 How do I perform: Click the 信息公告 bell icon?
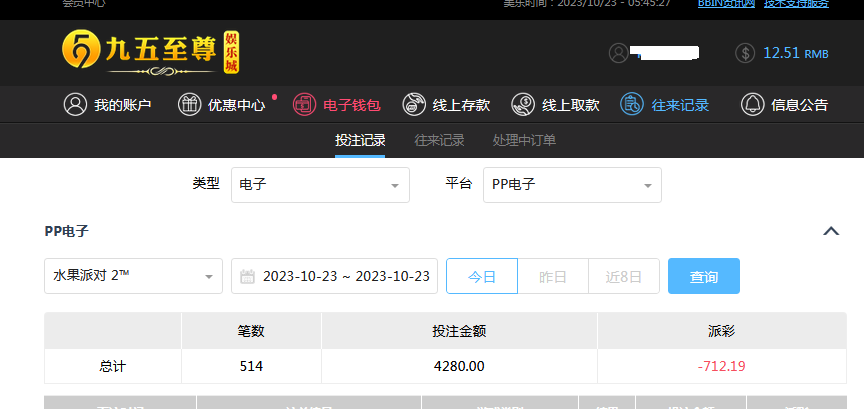coord(752,104)
